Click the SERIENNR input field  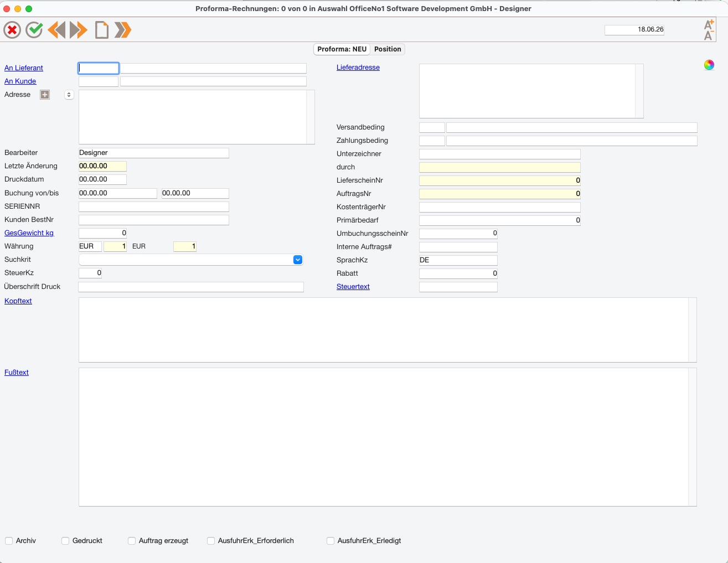click(154, 206)
